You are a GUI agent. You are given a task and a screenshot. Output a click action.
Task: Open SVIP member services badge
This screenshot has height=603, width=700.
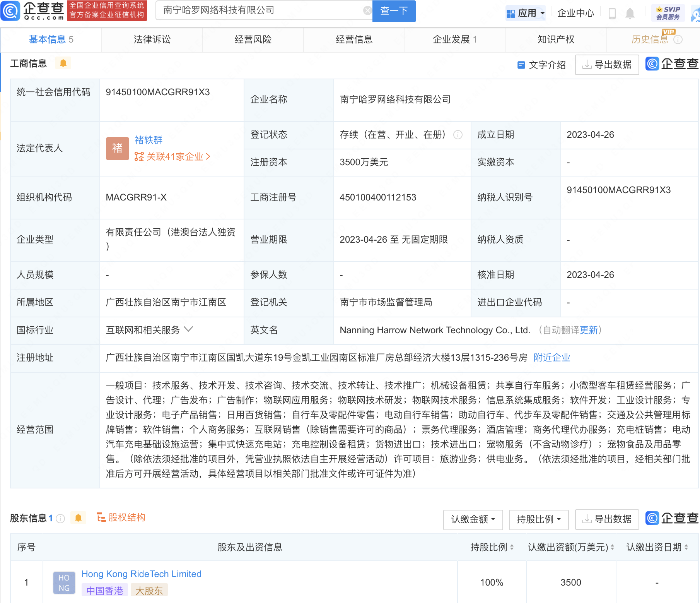click(x=668, y=13)
